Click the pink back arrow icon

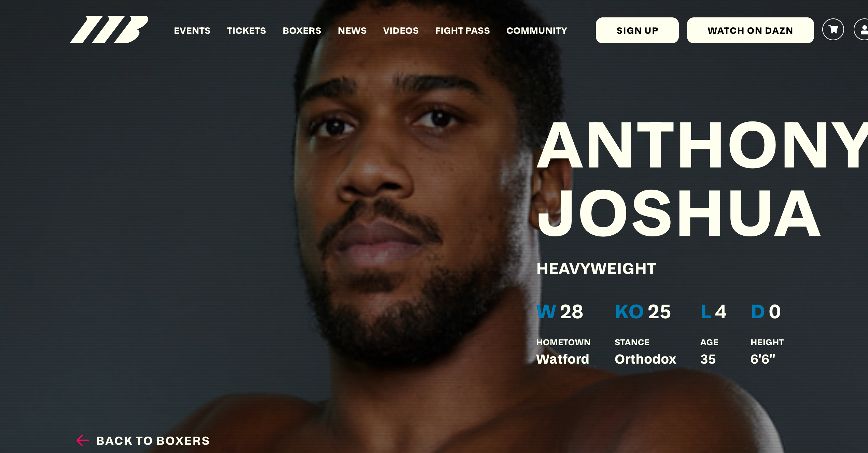[83, 440]
